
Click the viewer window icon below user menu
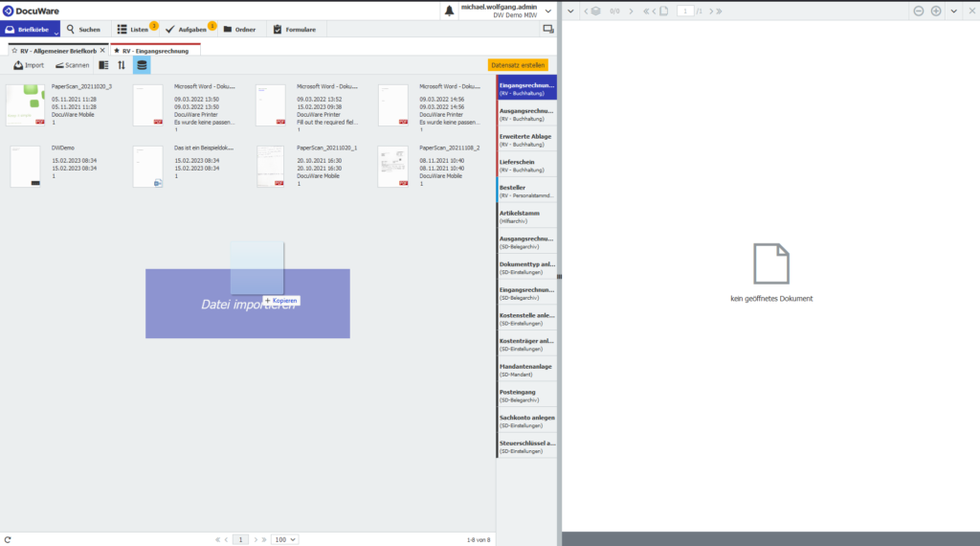pos(547,30)
